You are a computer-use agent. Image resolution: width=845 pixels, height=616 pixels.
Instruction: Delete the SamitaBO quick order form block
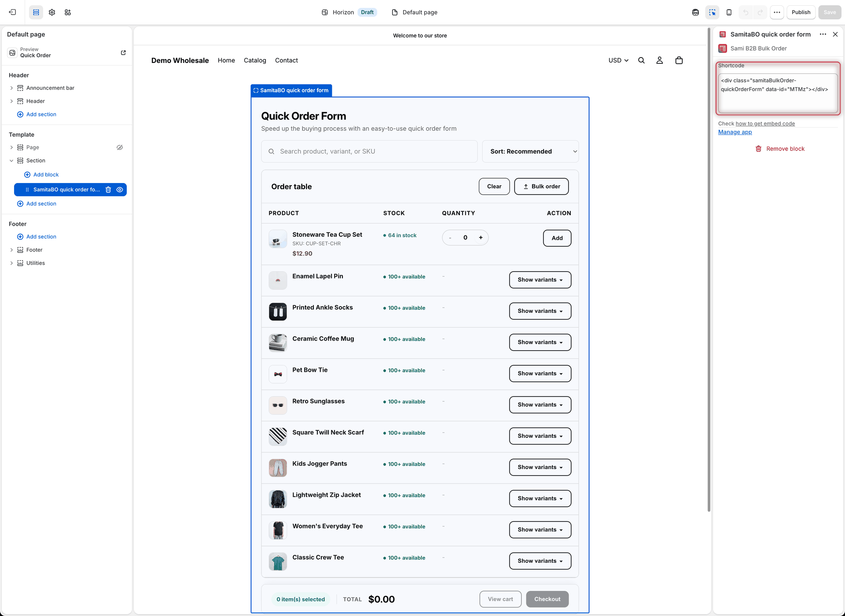(x=108, y=190)
